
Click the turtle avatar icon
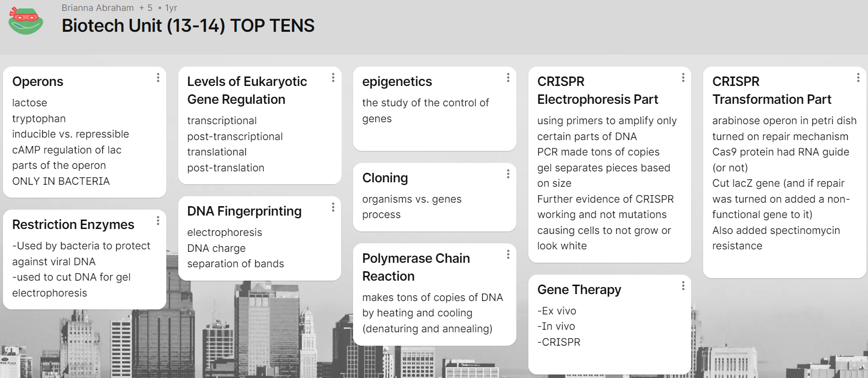pos(26,21)
